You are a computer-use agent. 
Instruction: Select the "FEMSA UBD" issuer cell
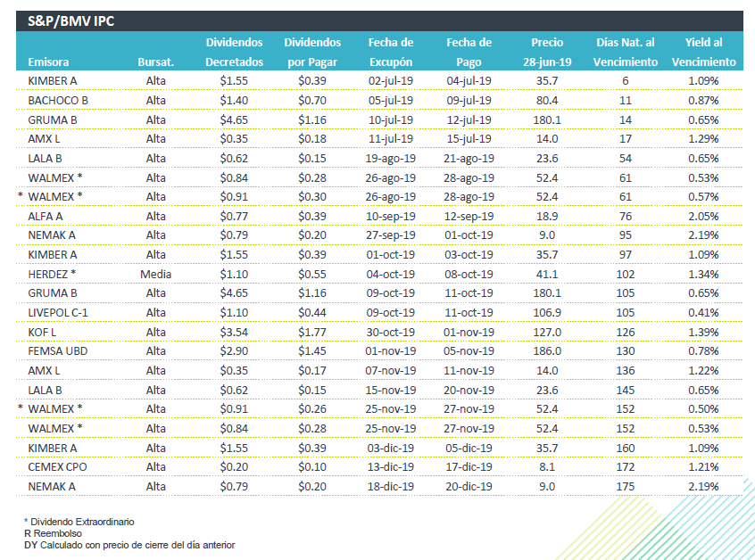point(58,351)
